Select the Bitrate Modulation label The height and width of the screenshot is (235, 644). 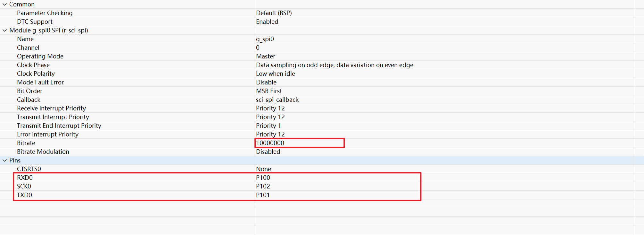(x=43, y=152)
